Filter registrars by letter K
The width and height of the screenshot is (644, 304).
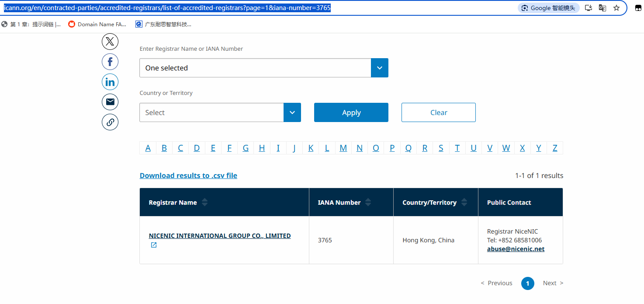coord(311,148)
